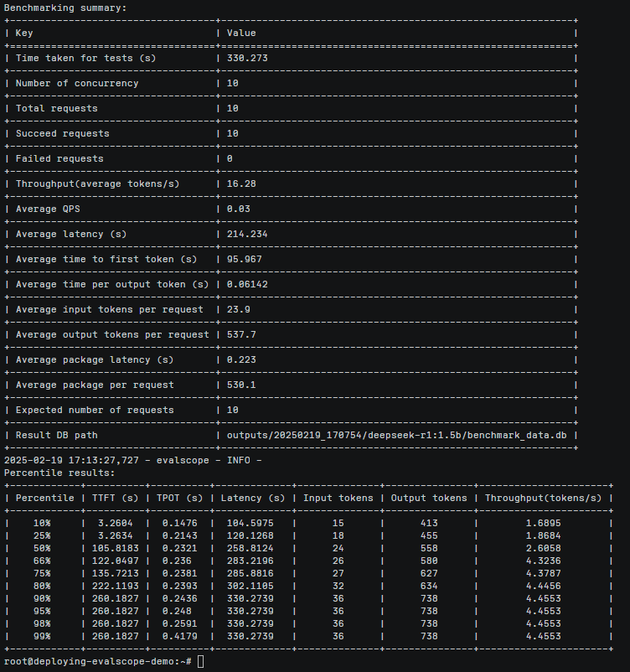This screenshot has height=672, width=630.
Task: Click the 214.234 average latency value
Action: click(x=248, y=234)
